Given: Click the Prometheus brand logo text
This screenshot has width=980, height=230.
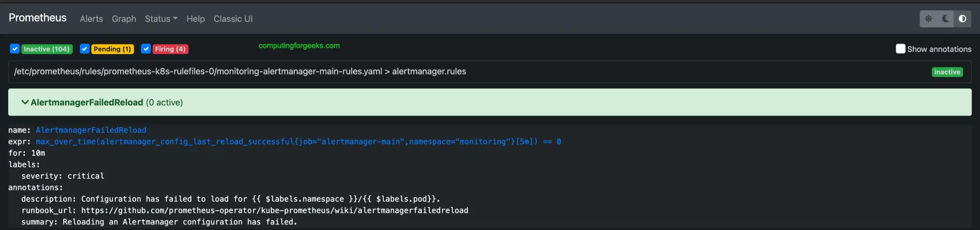Looking at the screenshot, I should (x=38, y=18).
